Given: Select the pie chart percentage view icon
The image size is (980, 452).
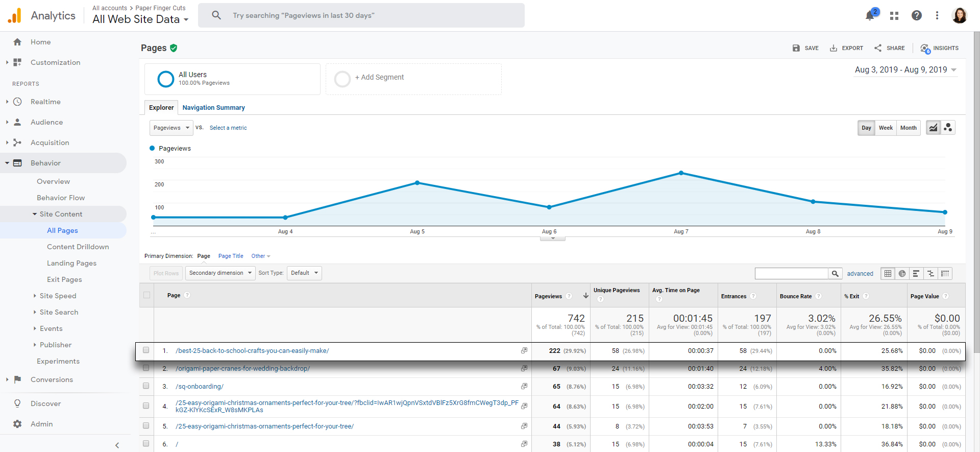Looking at the screenshot, I should (x=902, y=274).
